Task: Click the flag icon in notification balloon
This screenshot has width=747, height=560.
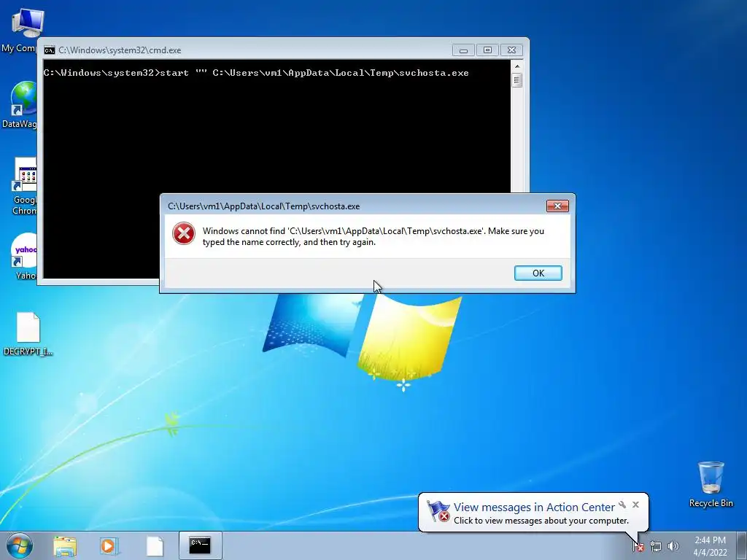Action: [x=438, y=511]
